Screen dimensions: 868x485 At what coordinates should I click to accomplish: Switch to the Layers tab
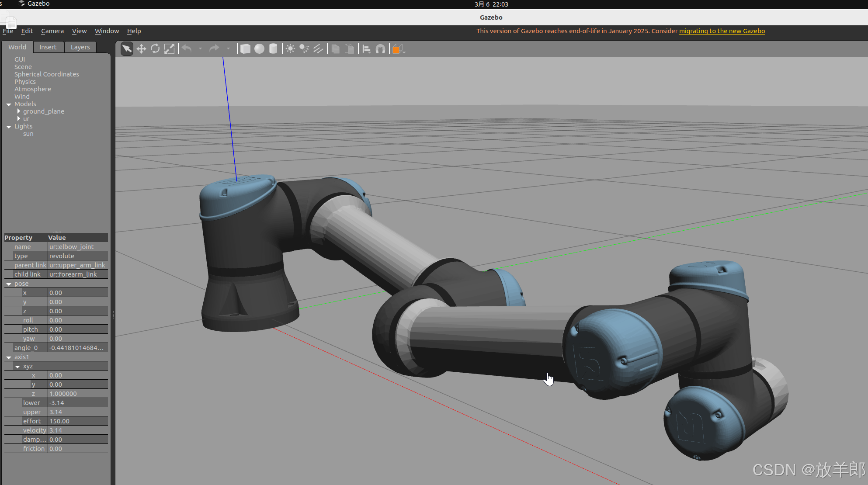point(80,47)
